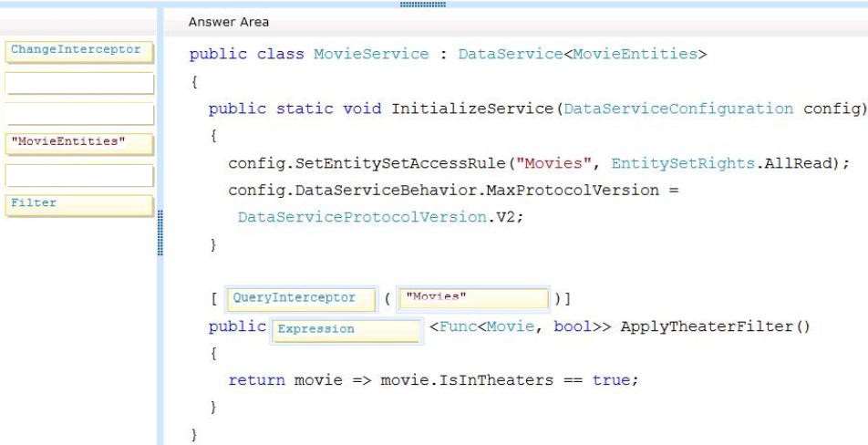Pick the "MovieEntities" tile in left panel

pos(79,144)
